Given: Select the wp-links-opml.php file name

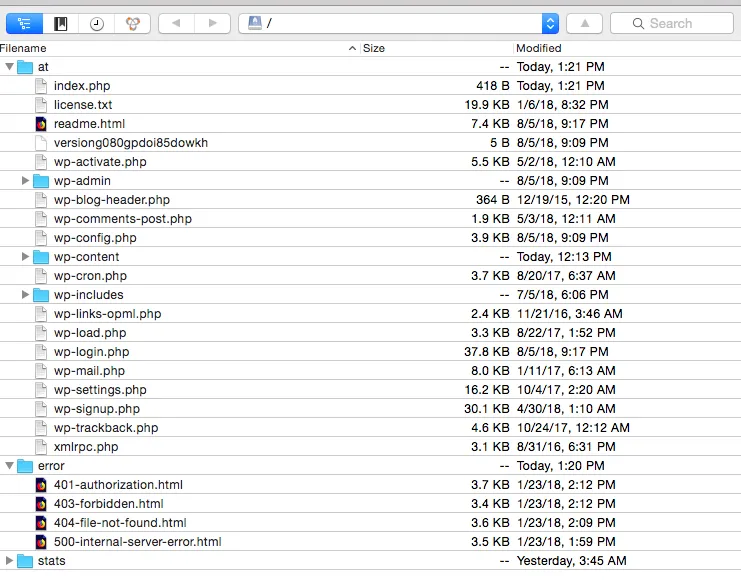Looking at the screenshot, I should (107, 313).
